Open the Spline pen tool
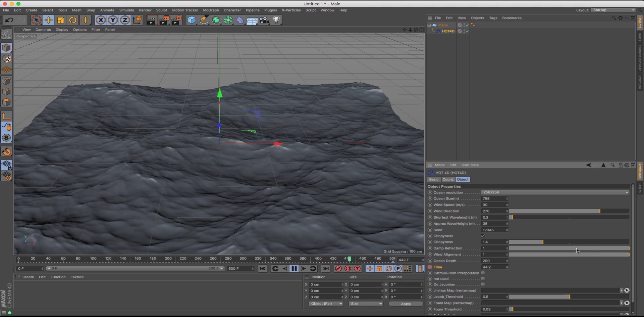 [204, 20]
